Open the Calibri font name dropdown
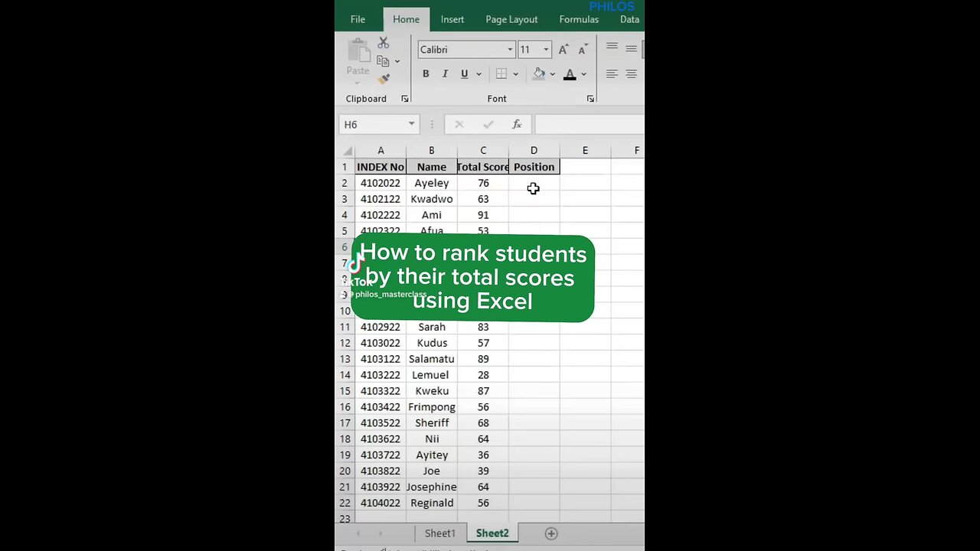The image size is (980, 551). (x=510, y=50)
